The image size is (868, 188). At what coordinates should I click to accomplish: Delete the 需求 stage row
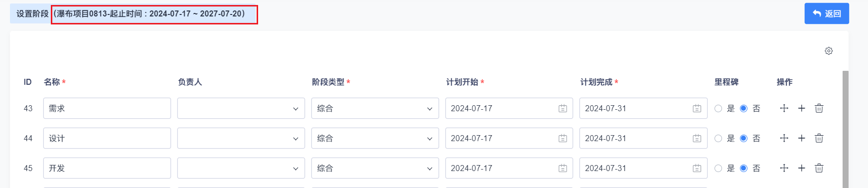(x=819, y=108)
